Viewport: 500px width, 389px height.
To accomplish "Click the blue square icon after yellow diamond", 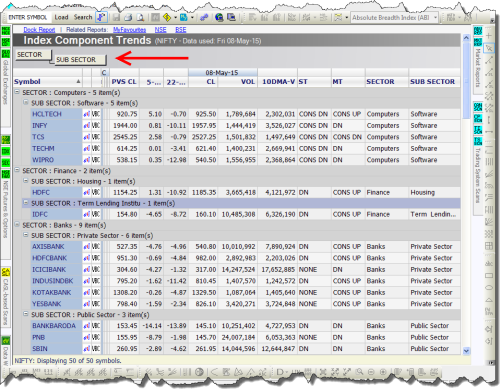I will 184,17.
